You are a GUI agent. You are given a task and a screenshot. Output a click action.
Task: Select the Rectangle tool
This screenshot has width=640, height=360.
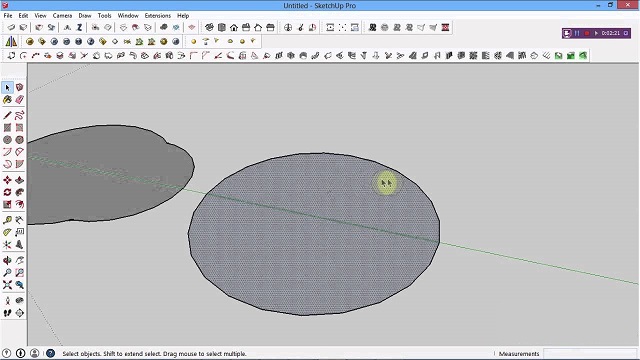click(7, 128)
